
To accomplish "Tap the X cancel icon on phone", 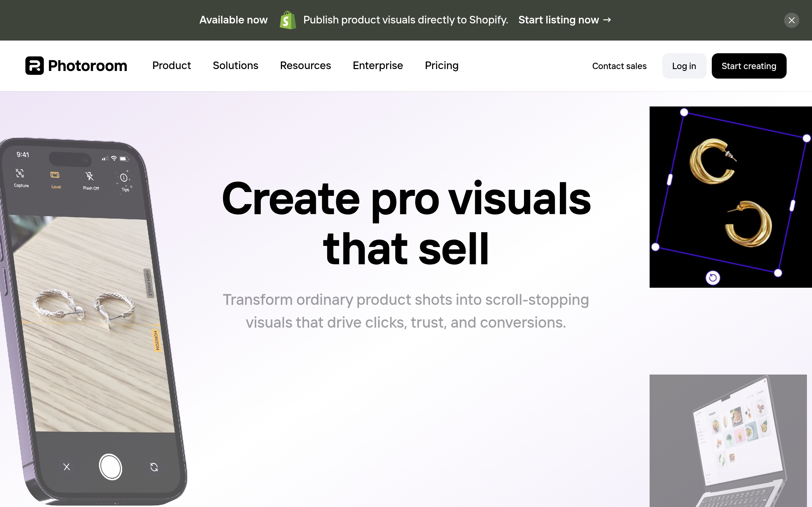I will (67, 466).
